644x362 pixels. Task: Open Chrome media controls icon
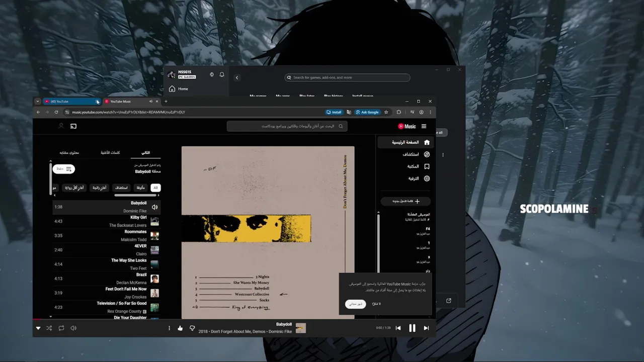click(412, 112)
